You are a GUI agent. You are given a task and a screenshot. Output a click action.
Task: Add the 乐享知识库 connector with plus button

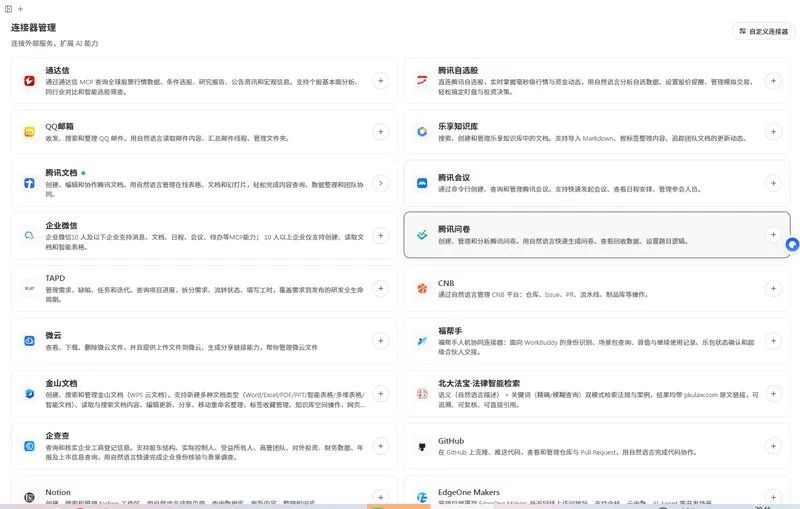click(773, 132)
